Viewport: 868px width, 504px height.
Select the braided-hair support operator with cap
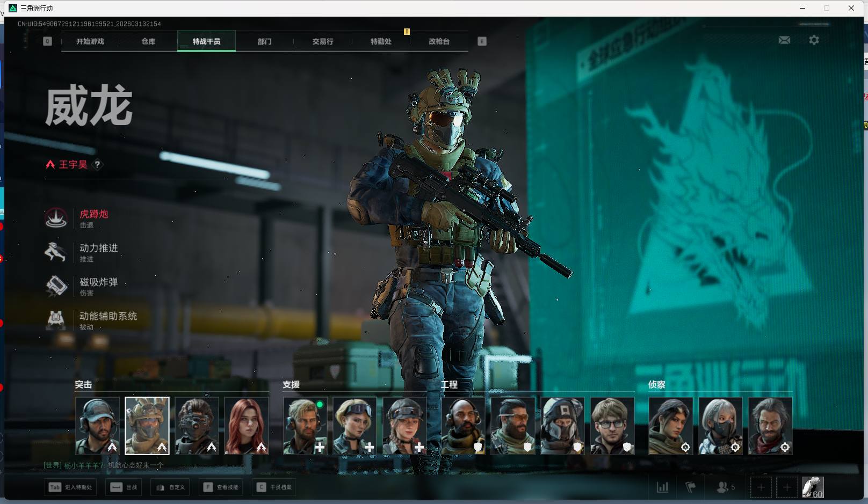tap(404, 426)
